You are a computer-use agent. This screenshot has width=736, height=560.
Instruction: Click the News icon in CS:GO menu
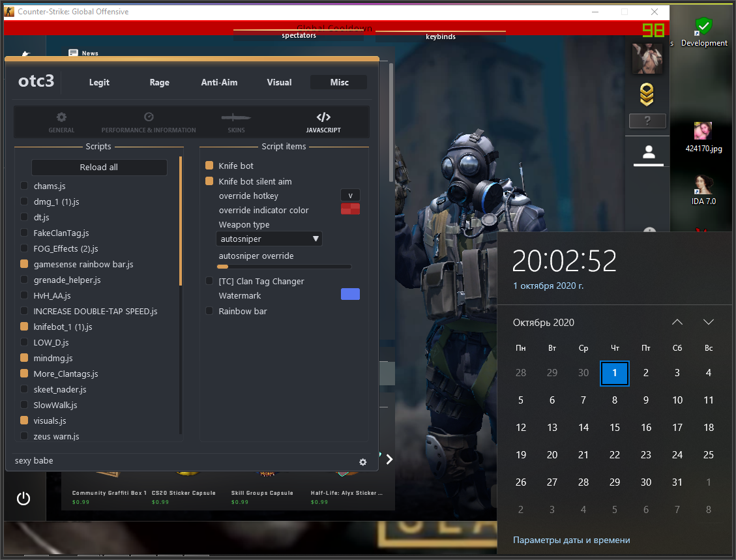[x=73, y=53]
